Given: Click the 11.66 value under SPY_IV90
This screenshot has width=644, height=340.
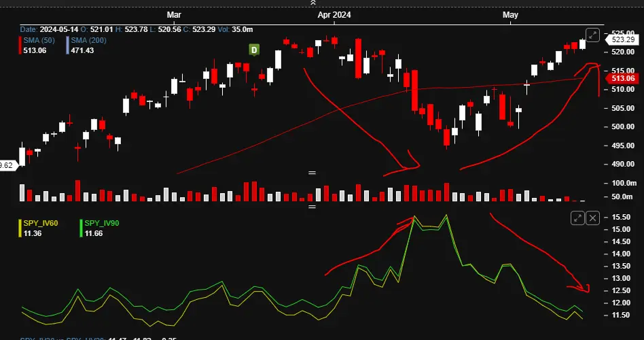Looking at the screenshot, I should click(x=93, y=233).
